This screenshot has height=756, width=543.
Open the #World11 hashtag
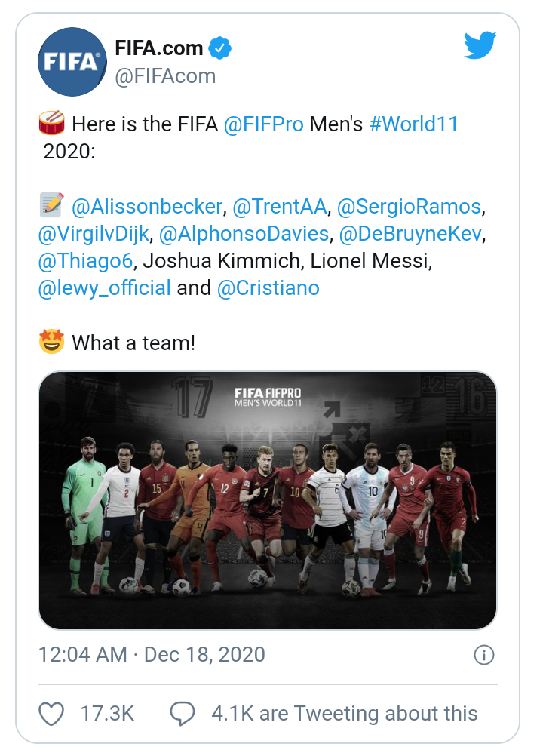coord(413,124)
